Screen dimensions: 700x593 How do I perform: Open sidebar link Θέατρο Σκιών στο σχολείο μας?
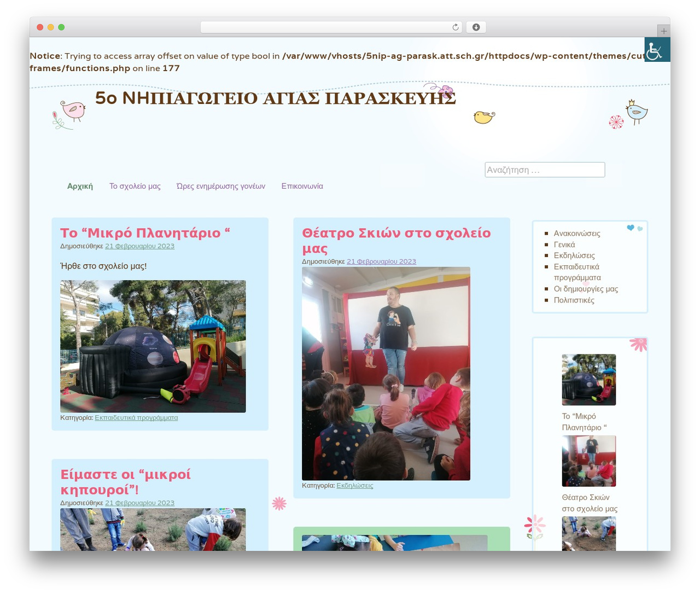pos(590,503)
